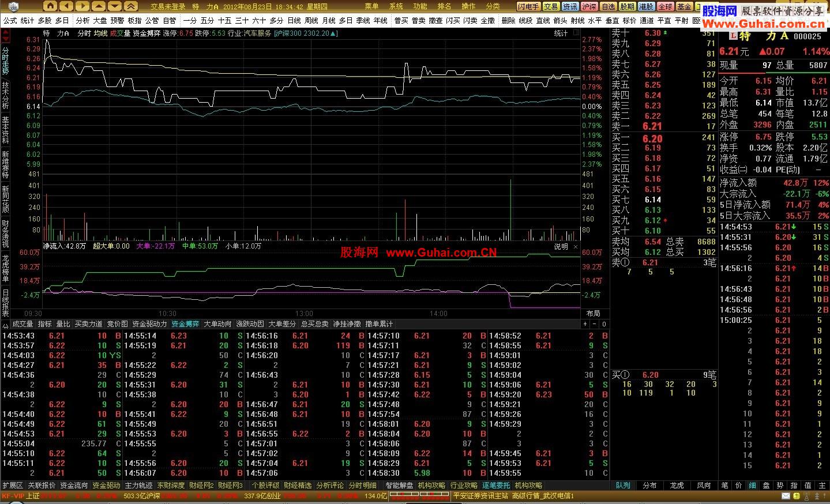
Task: Open the 排名 menu
Action: click(x=444, y=6)
